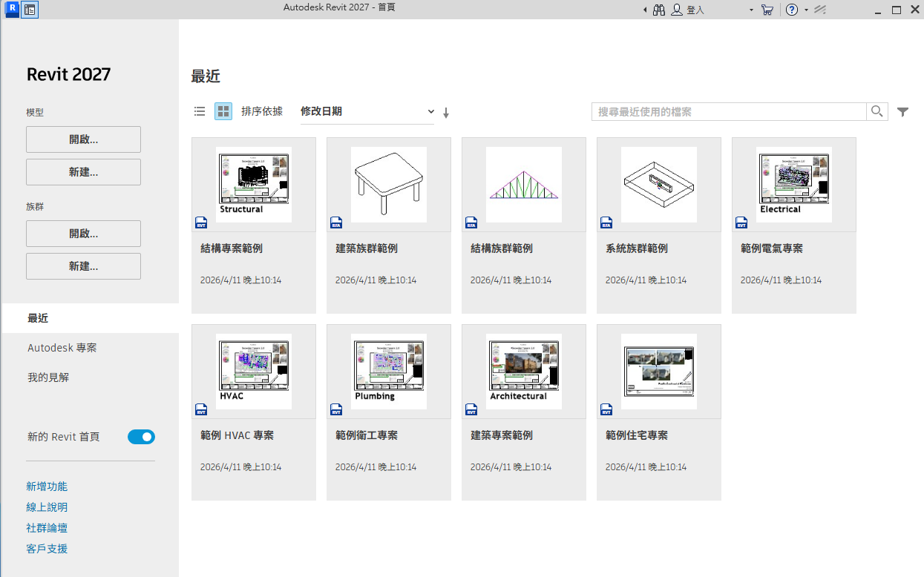The height and width of the screenshot is (577, 924).
Task: Switch to grid thumbnail view icon
Action: pyautogui.click(x=223, y=111)
